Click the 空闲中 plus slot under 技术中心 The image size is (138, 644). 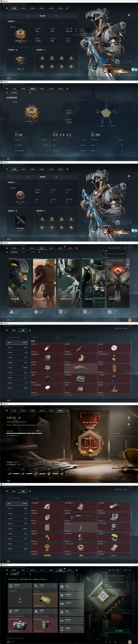(x=20, y=599)
